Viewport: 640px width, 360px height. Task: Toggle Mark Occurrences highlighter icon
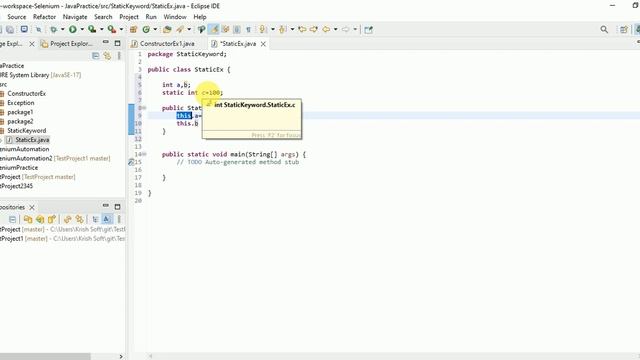click(x=213, y=29)
